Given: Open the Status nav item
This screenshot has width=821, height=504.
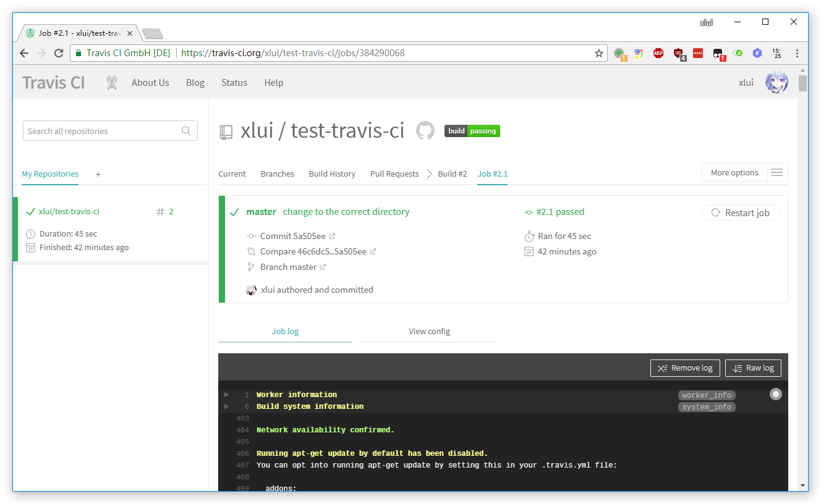Looking at the screenshot, I should click(234, 83).
